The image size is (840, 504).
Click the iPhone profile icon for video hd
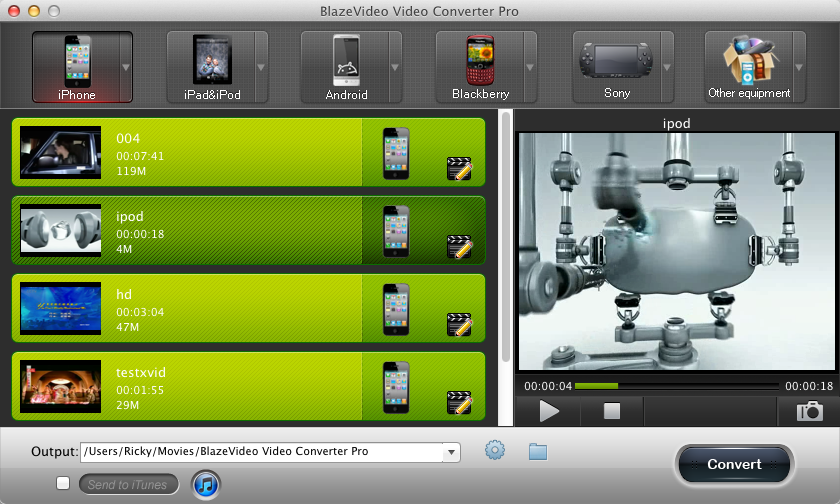point(396,310)
